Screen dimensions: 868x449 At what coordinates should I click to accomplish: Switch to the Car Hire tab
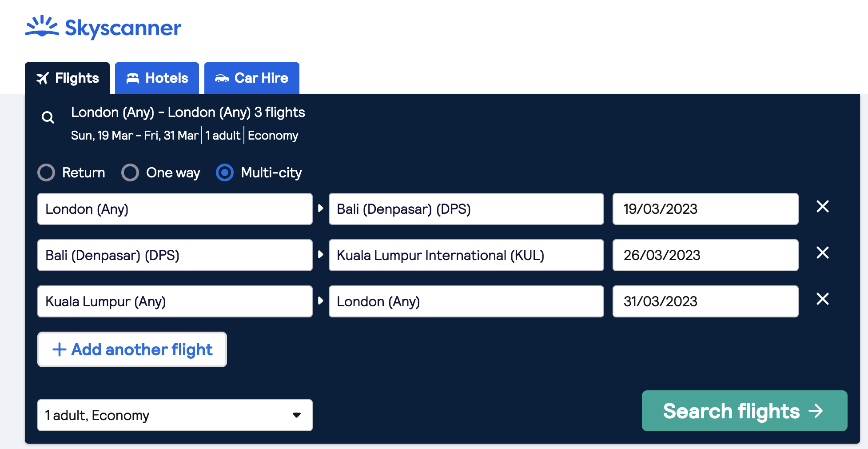(251, 78)
